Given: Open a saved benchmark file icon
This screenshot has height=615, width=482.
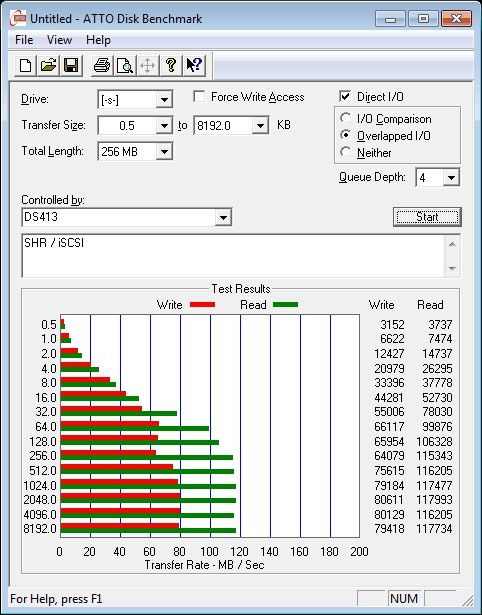Looking at the screenshot, I should (48, 65).
